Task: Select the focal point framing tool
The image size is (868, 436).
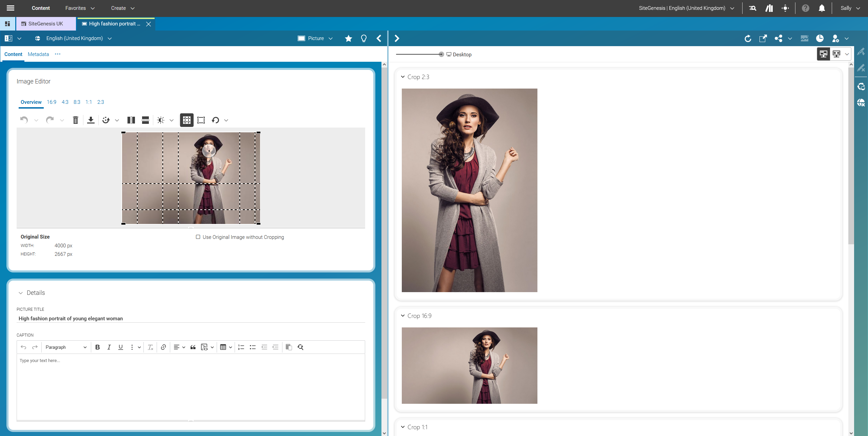Action: (201, 120)
